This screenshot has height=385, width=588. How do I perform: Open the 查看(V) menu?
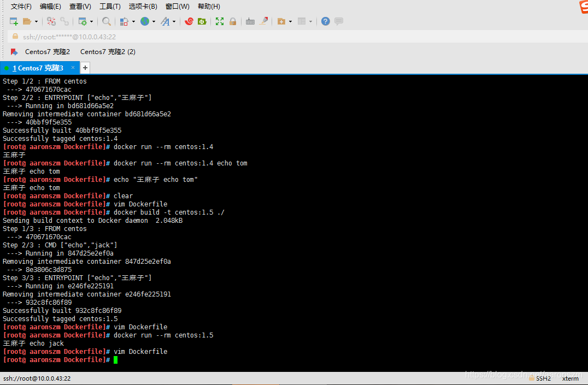tap(80, 7)
